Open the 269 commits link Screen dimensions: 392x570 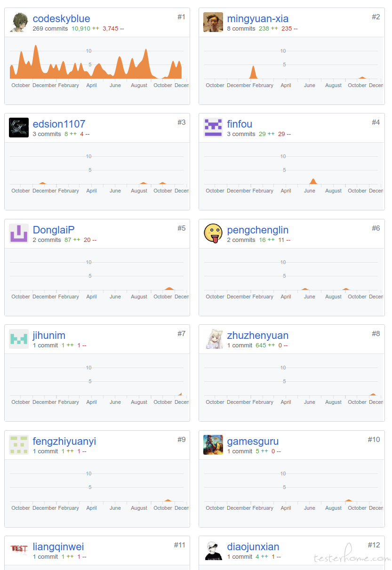pyautogui.click(x=50, y=29)
